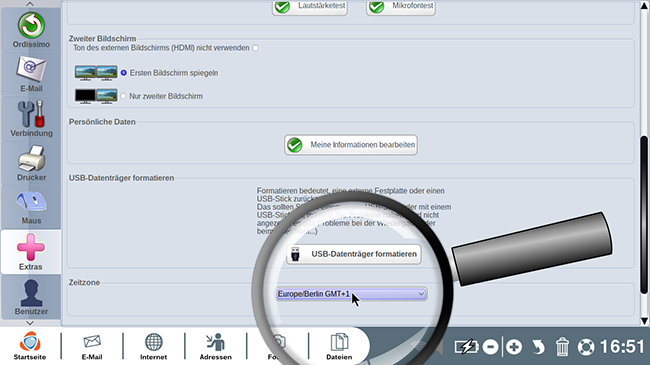Select Ersten Bildschirm spiegeln radio option
Viewport: 650px width, 365px height.
[124, 73]
